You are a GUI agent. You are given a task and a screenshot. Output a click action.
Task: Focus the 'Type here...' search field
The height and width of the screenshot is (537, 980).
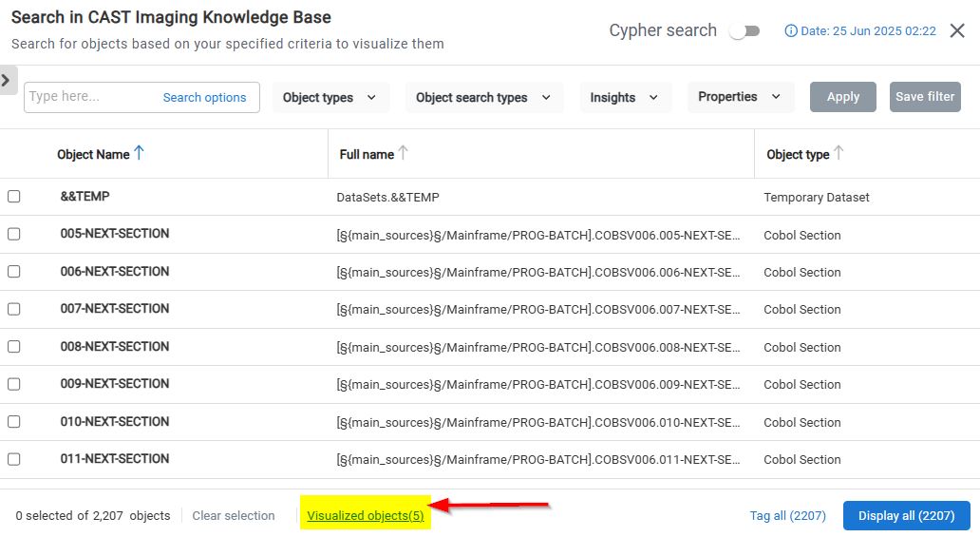(90, 97)
